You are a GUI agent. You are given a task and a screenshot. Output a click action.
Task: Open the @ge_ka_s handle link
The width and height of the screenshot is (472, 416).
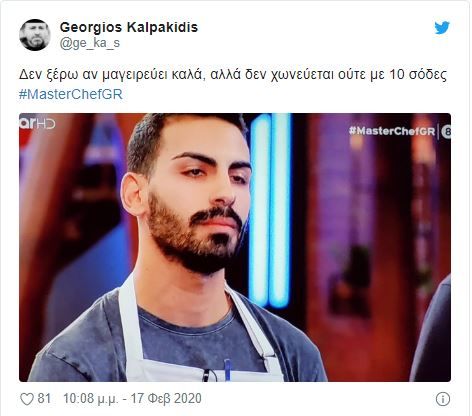pos(90,43)
